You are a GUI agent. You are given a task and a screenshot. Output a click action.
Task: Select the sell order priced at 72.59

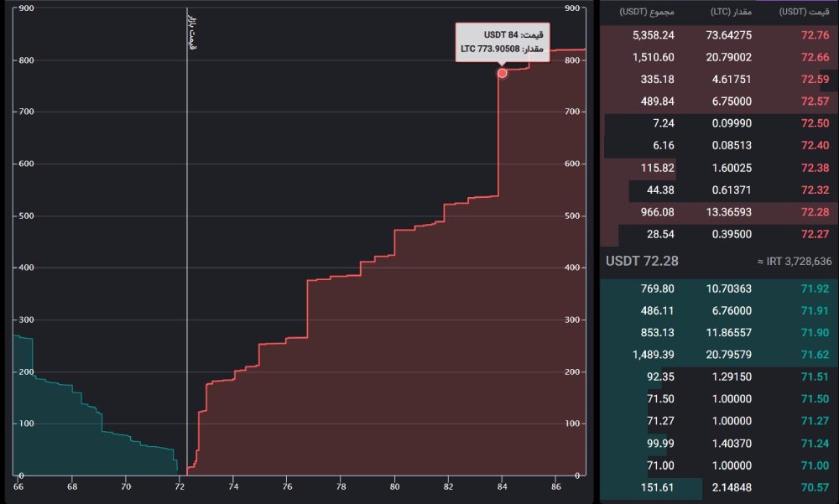point(718,80)
